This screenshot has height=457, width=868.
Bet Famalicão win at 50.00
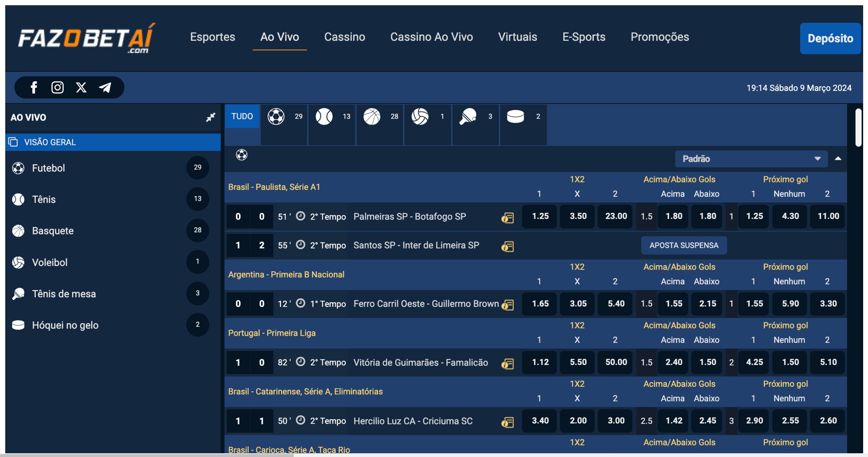pyautogui.click(x=616, y=362)
